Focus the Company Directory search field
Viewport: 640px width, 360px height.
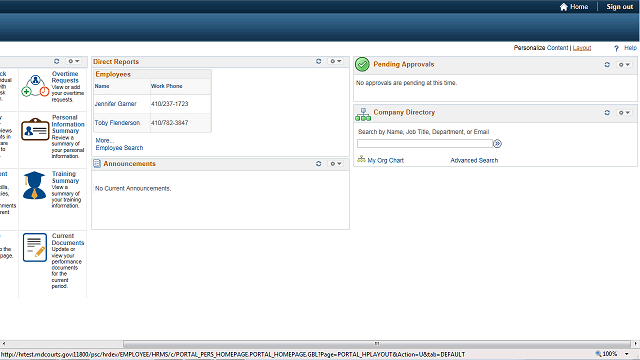(x=425, y=144)
